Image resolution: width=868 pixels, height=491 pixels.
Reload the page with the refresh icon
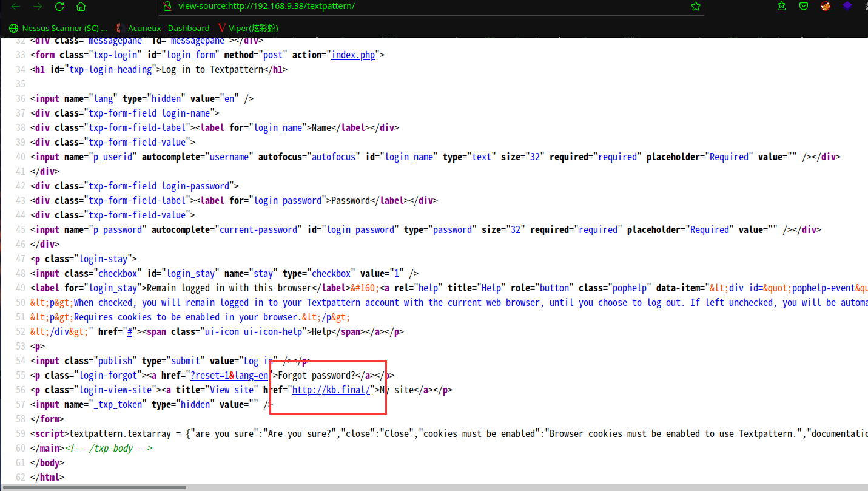[59, 7]
